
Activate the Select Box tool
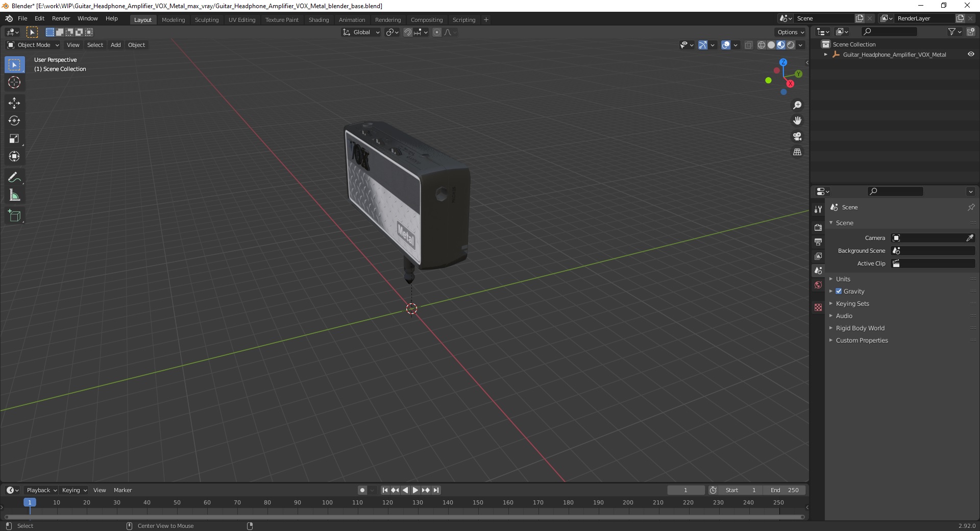(x=14, y=65)
